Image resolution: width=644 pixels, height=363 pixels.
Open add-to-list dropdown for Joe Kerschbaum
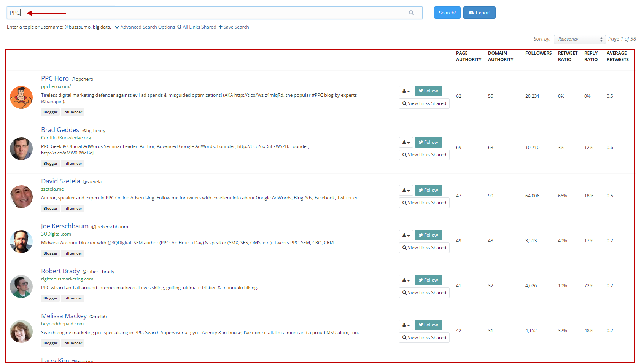point(406,235)
